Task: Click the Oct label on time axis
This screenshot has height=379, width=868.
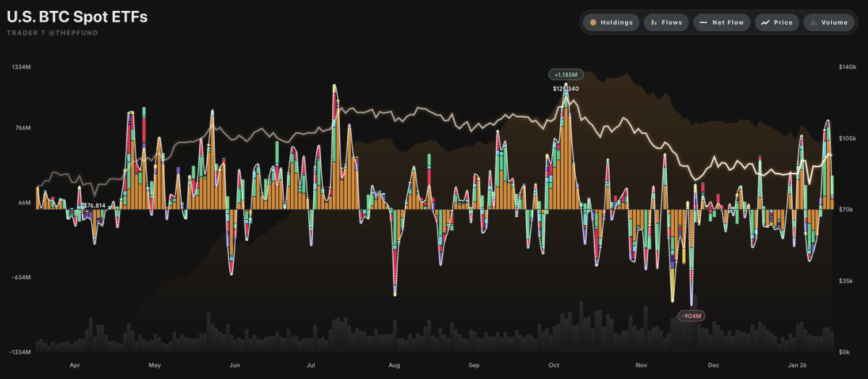Action: (554, 365)
